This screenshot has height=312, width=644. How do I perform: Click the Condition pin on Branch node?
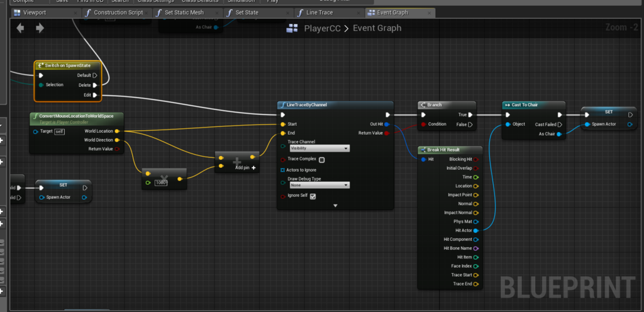tap(423, 125)
